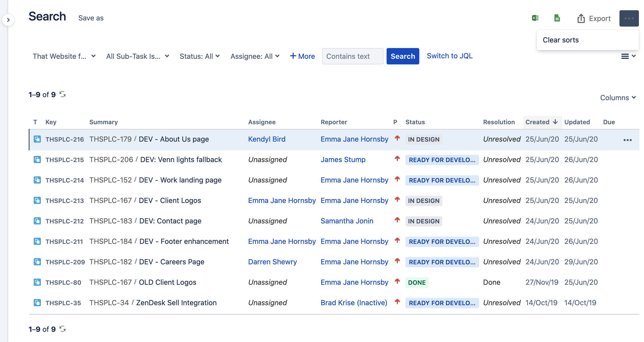Expand the collapsed sidebar arrow
Screen dimensions: 644x342
(x=8, y=20)
